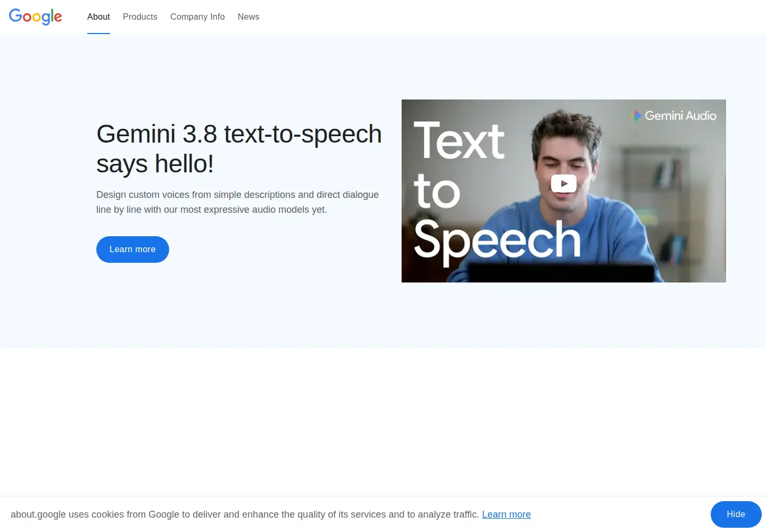Screen dimensions: 766x532
Task: Open Company Info in the navigation
Action: click(x=197, y=16)
